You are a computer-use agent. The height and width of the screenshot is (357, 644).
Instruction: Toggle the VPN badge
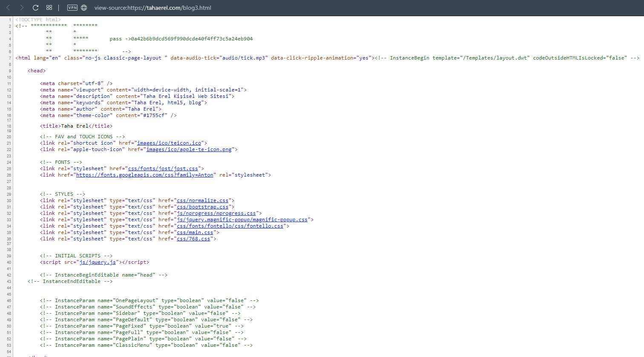click(x=72, y=8)
